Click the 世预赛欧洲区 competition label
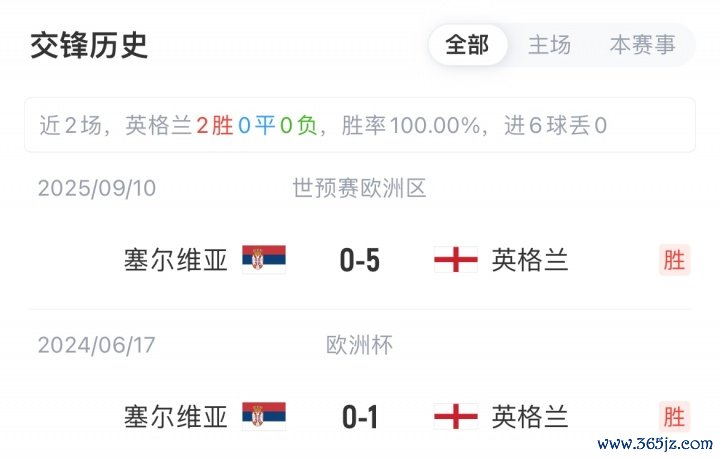720x459 pixels. click(360, 188)
